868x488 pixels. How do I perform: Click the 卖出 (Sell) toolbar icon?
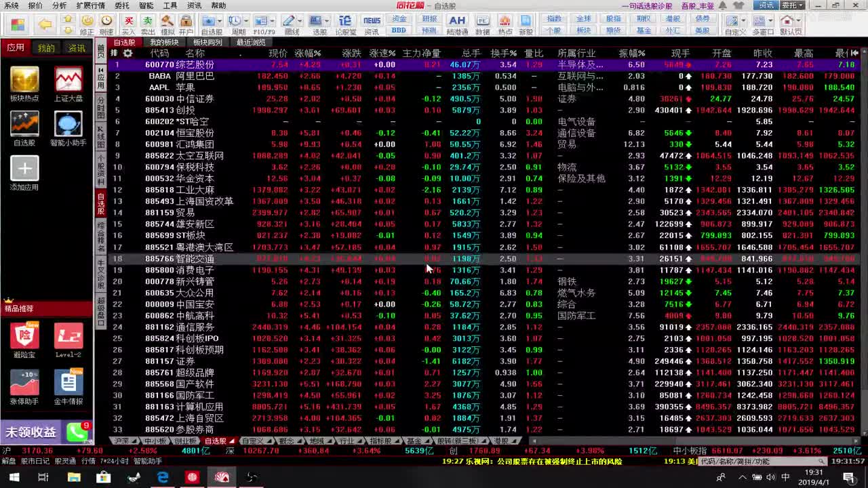click(148, 24)
